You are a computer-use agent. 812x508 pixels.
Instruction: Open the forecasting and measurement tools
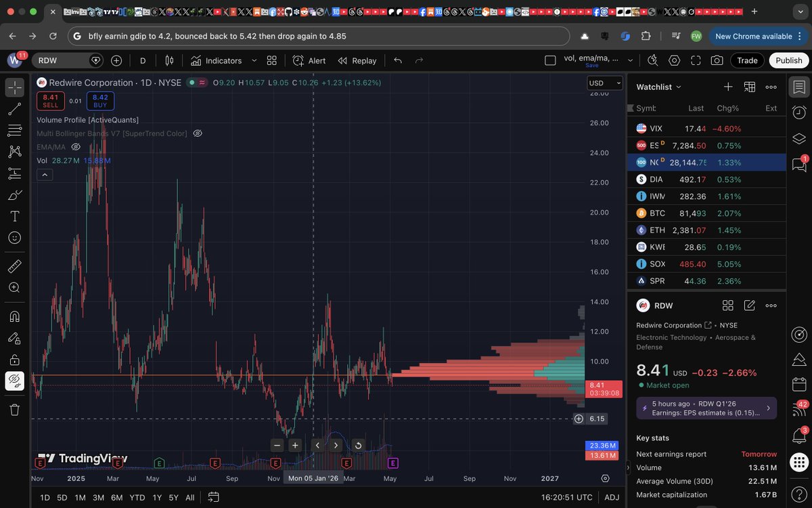[x=14, y=173]
